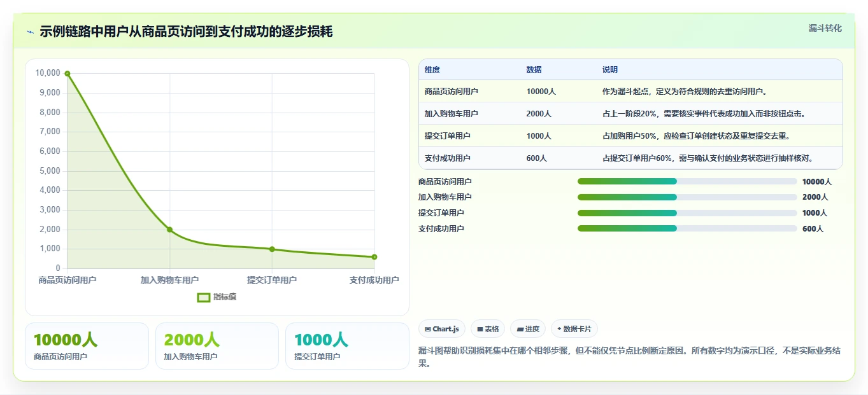This screenshot has height=395, width=868.
Task: Click the 指标值 legend label
Action: click(225, 297)
